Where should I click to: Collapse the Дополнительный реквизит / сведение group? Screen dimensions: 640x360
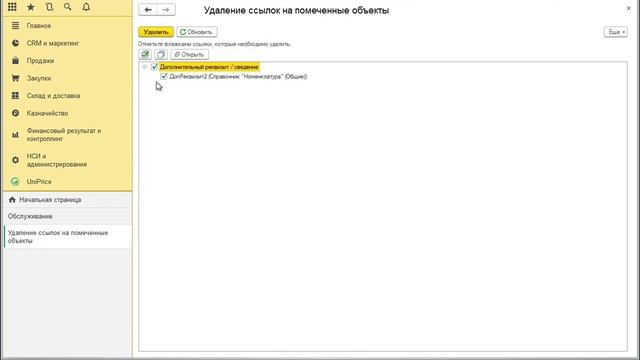144,67
